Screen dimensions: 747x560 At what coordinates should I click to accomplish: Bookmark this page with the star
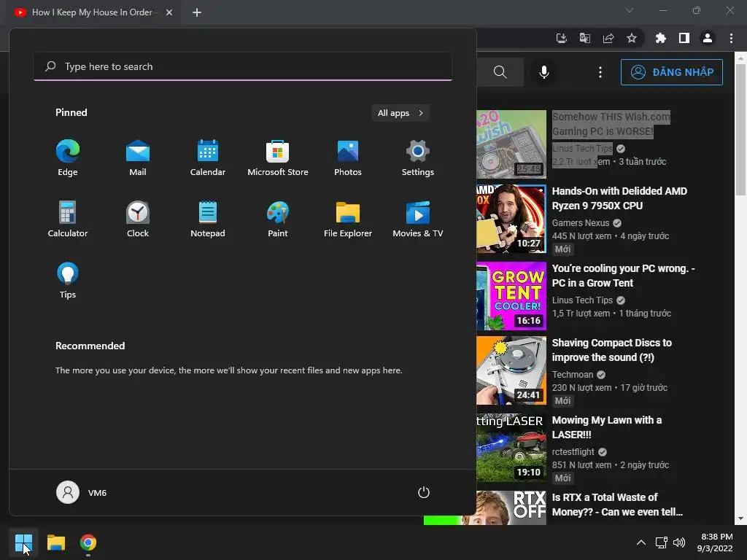click(x=632, y=38)
